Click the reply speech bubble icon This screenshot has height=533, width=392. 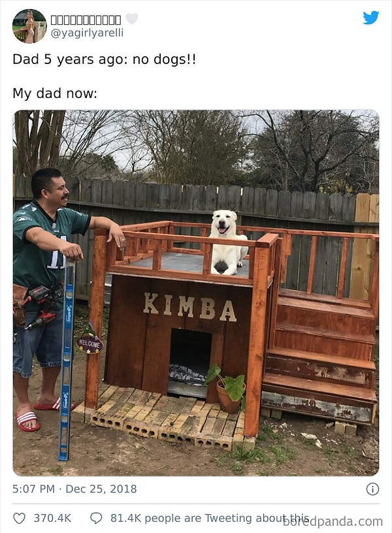[x=96, y=519]
